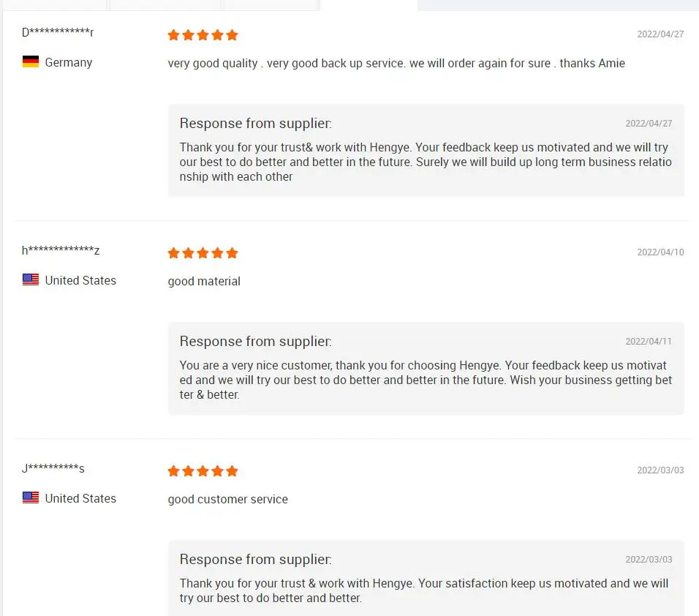The image size is (699, 616).
Task: Select the second tab in the top bar
Action: (x=165, y=4)
